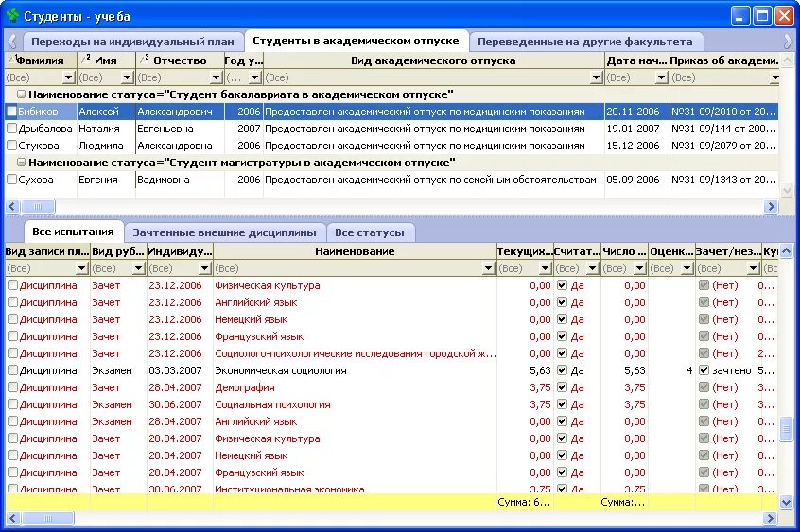Click lower grid vertical scrollbar thumb

click(786, 428)
